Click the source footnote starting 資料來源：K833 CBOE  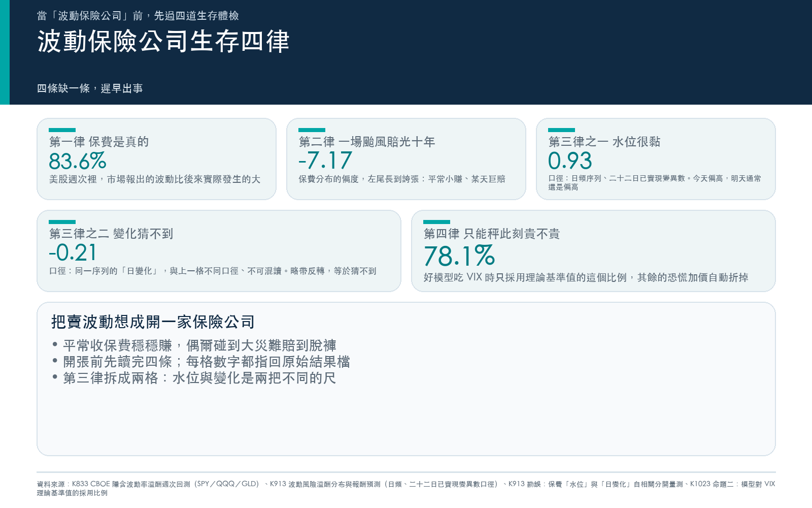[406, 488]
